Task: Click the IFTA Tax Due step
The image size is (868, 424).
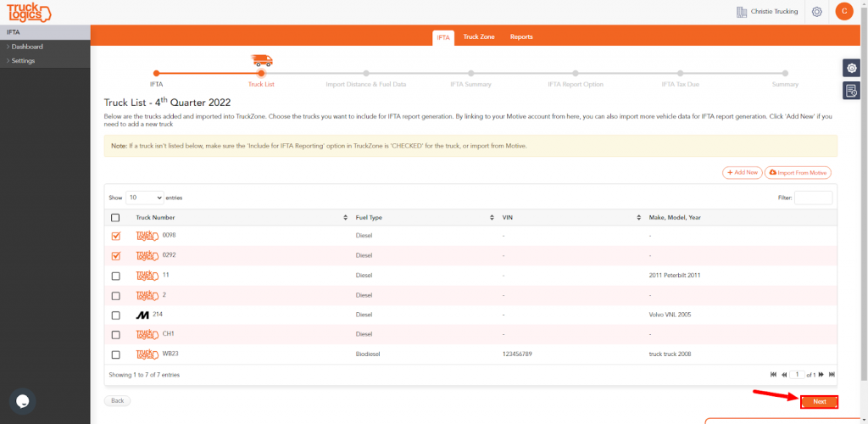Action: click(x=681, y=73)
